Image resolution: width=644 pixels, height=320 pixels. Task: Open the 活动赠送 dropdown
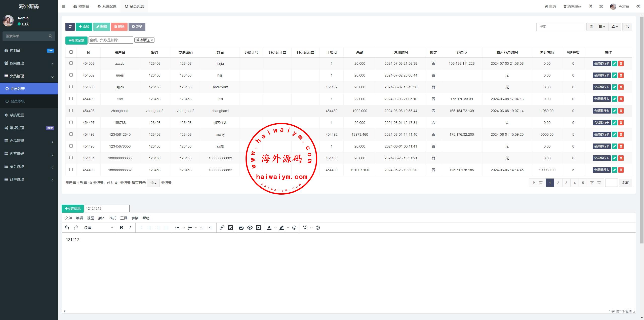(144, 40)
